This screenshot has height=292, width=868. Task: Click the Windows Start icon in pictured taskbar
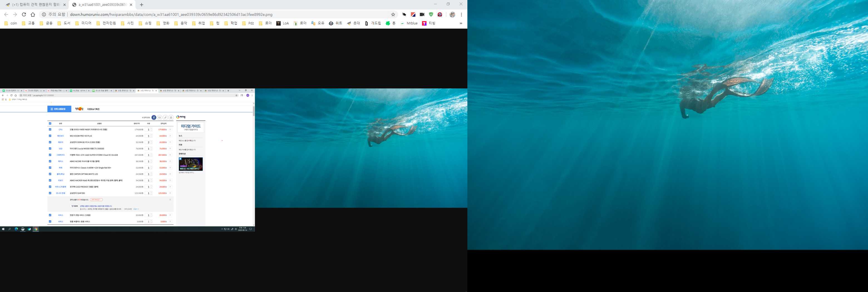tap(3, 229)
